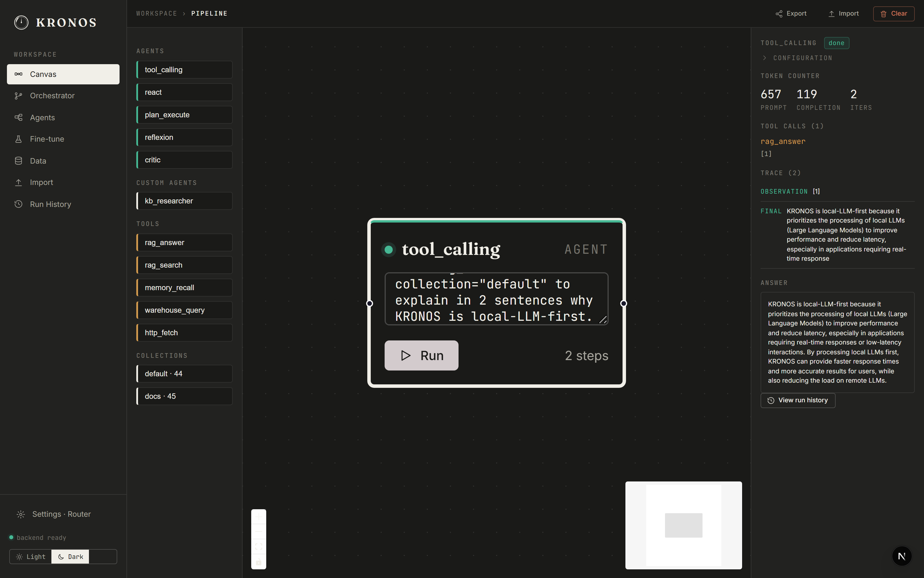Screen dimensions: 924x578
Task: Click the answer text box content
Action: click(837, 342)
